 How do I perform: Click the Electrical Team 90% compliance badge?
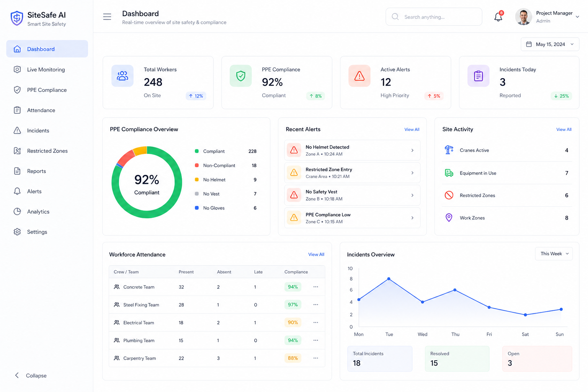click(293, 322)
